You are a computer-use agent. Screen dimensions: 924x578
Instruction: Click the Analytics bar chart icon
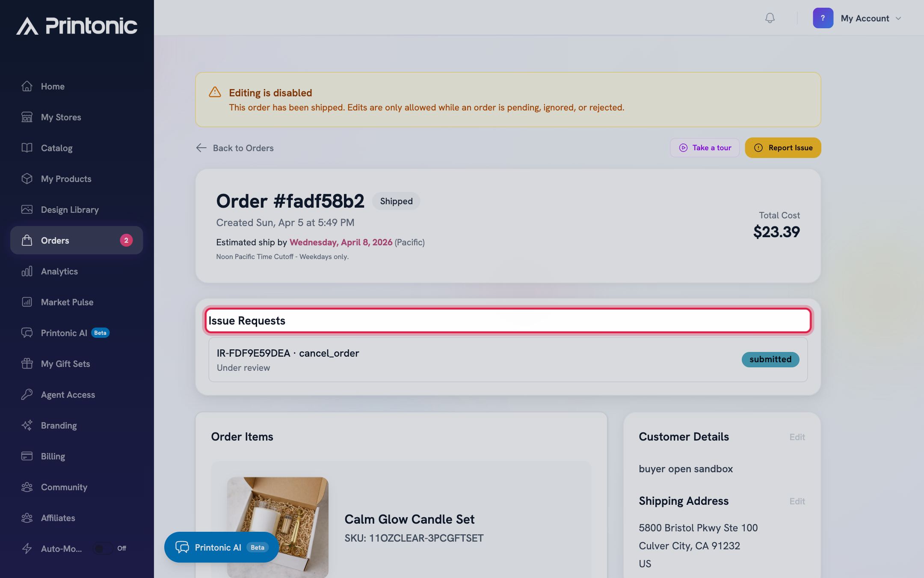point(27,271)
